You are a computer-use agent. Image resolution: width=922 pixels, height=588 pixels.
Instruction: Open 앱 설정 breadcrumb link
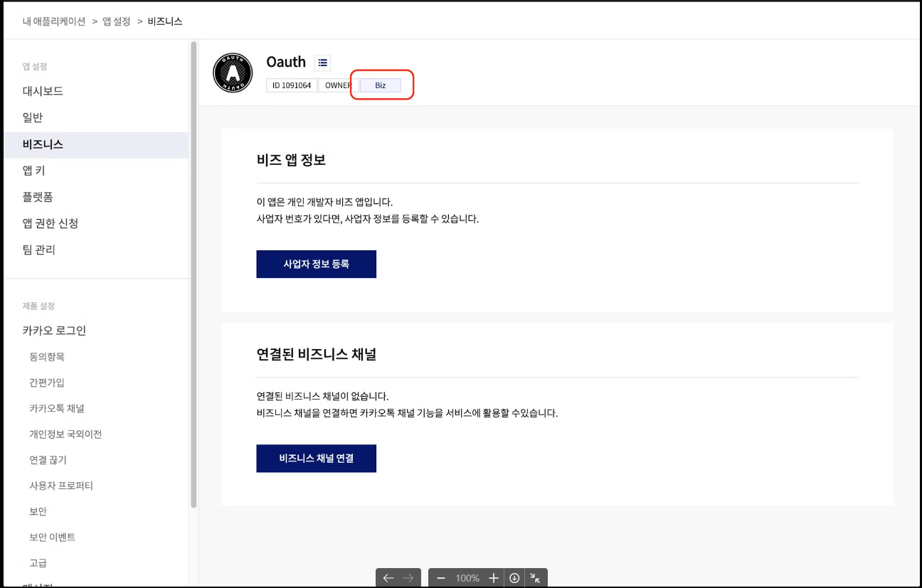117,21
